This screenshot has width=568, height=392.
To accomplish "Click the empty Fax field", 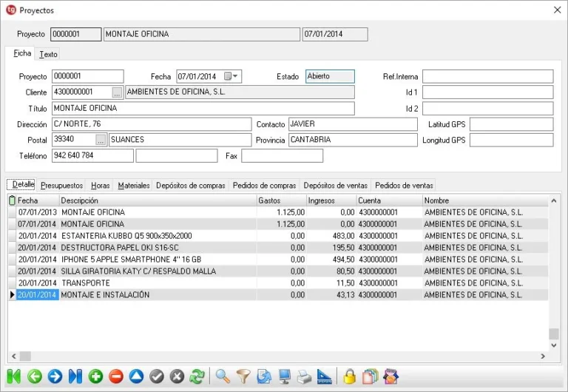I will coord(283,156).
